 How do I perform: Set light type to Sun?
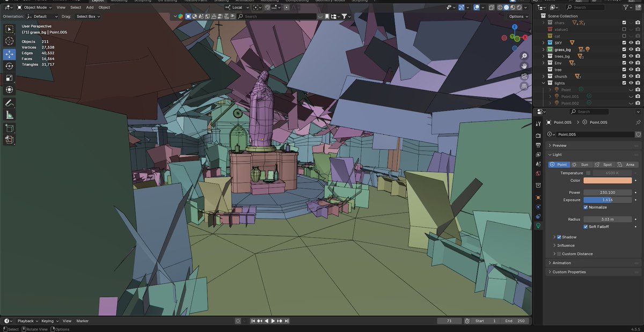click(x=581, y=165)
